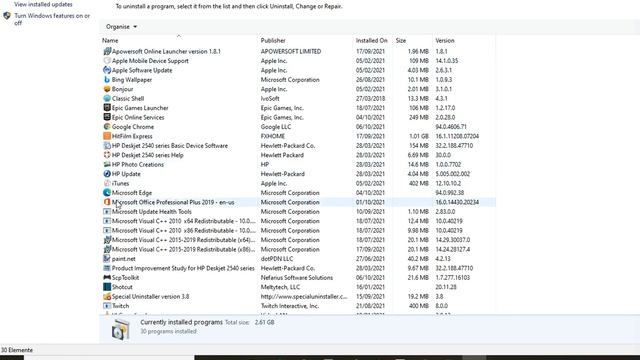This screenshot has width=640, height=360.
Task: Sort programs by Name column header
Action: coord(110,40)
